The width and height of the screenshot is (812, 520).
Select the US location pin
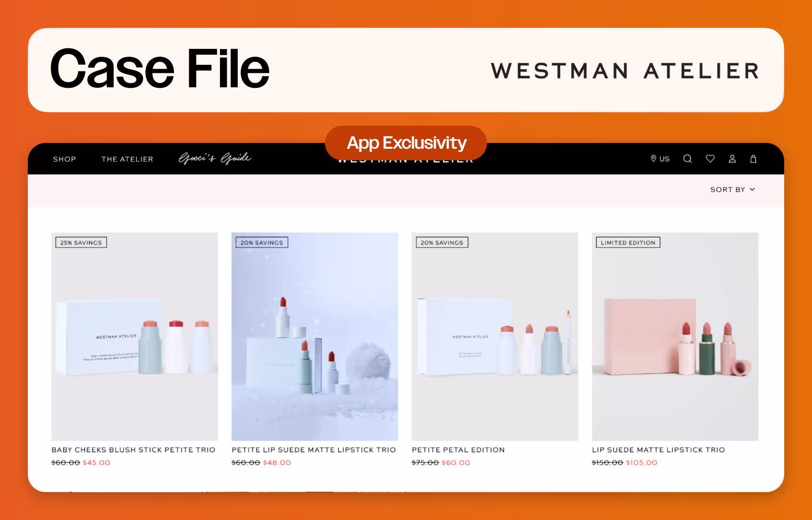click(x=660, y=159)
